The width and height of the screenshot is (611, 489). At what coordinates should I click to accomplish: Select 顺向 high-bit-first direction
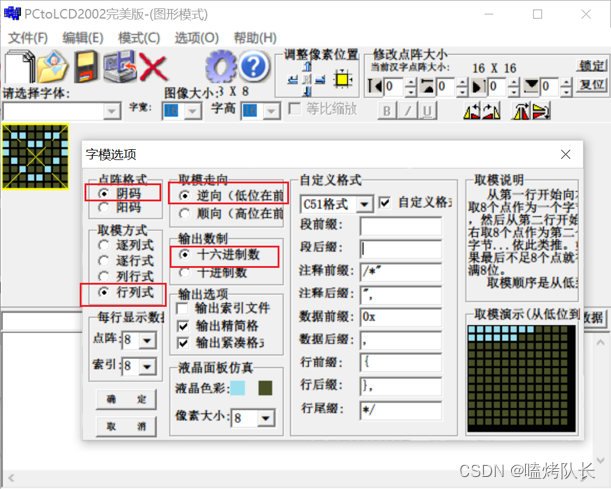pyautogui.click(x=231, y=213)
